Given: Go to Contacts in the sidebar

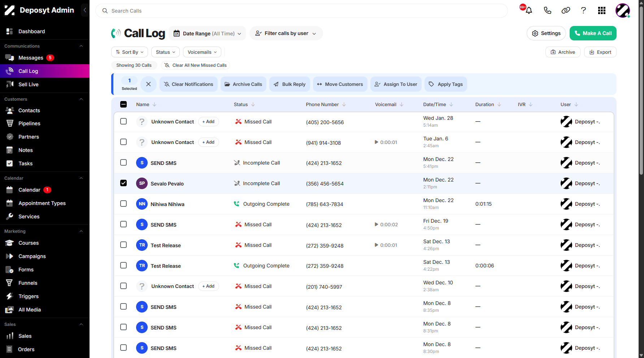Looking at the screenshot, I should (x=29, y=110).
